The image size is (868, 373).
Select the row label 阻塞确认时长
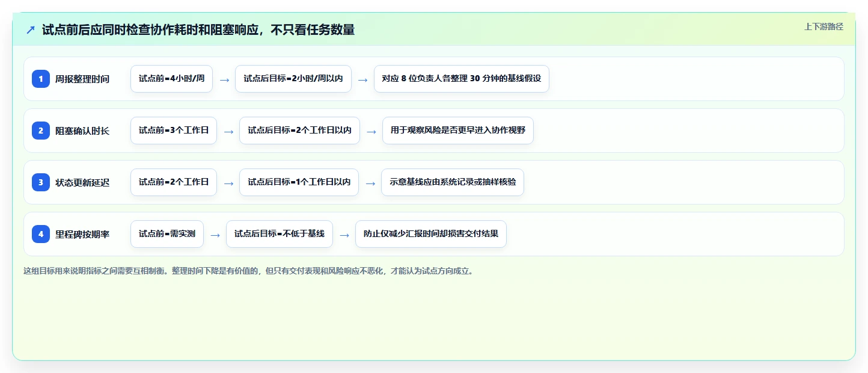coord(82,131)
